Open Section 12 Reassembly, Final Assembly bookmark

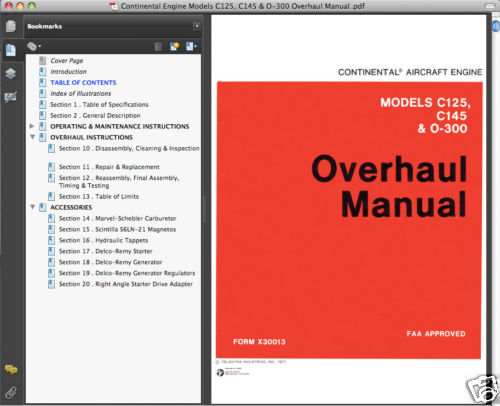[x=119, y=182]
